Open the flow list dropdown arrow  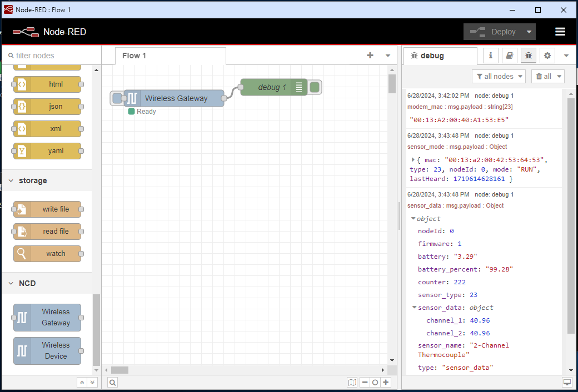point(388,56)
